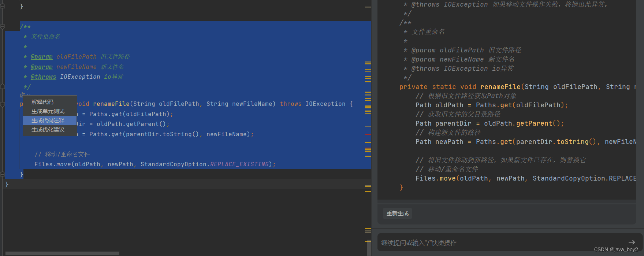Image resolution: width=644 pixels, height=256 pixels.
Task: Click 'Path oldPath' in the chat panel code
Action: [439, 105]
